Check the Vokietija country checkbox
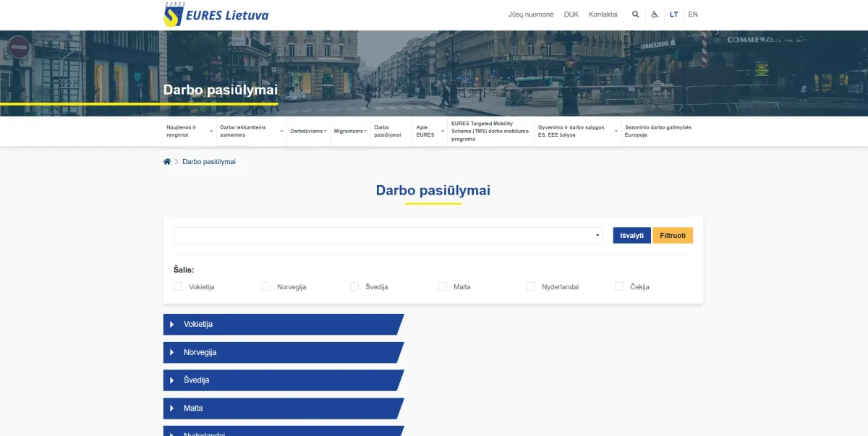Screen dimensions: 868x436 (178, 287)
